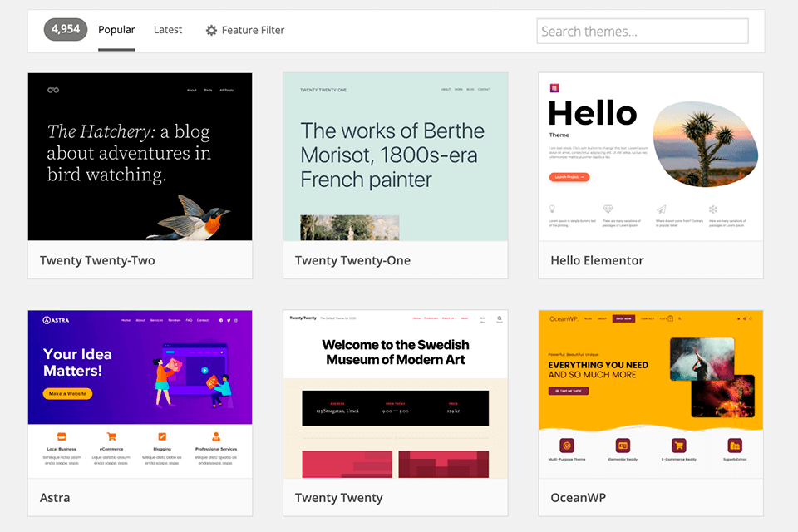Open the Astra theme screenshot

pos(140,394)
